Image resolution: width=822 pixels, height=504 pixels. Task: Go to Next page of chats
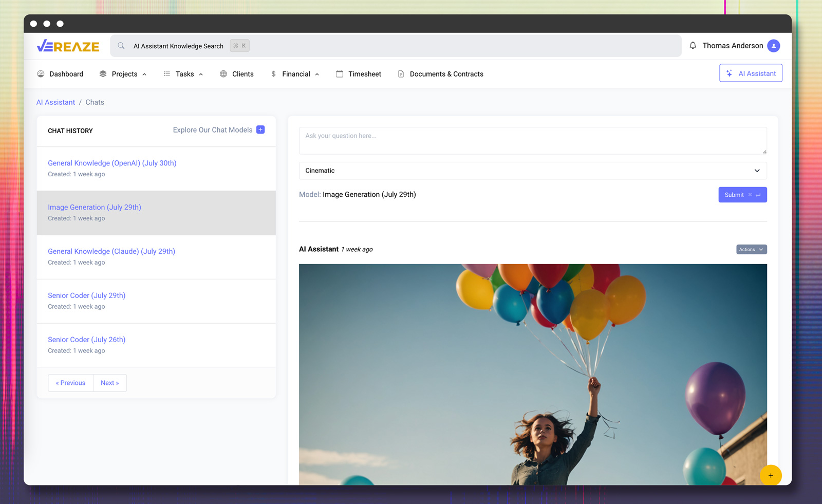click(109, 383)
